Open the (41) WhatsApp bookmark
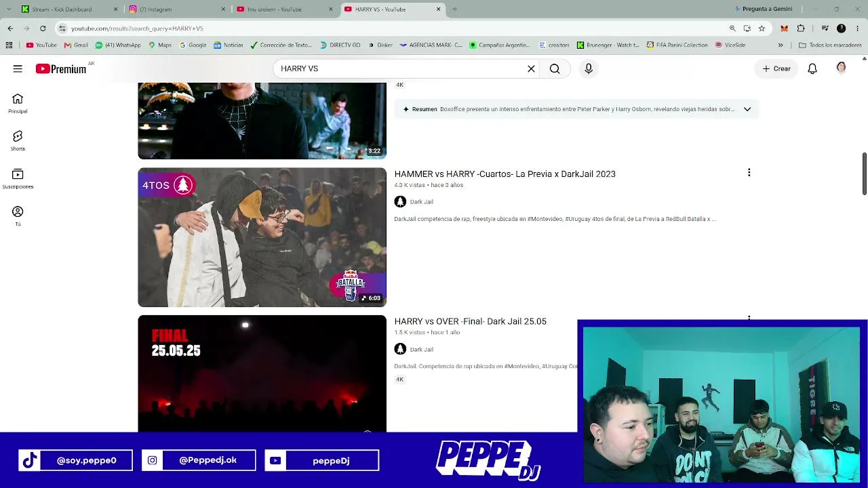The image size is (868, 488). [x=118, y=45]
